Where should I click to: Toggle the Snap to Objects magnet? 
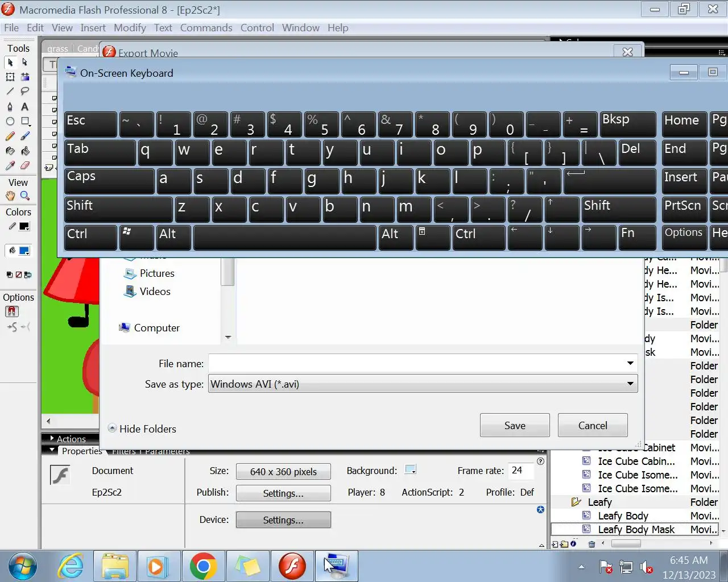[12, 311]
